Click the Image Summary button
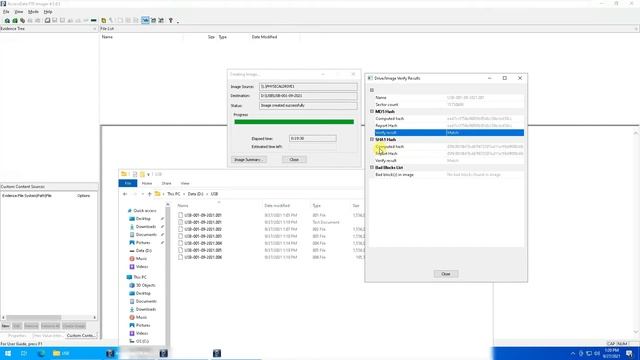The width and height of the screenshot is (640, 360). pos(249,160)
